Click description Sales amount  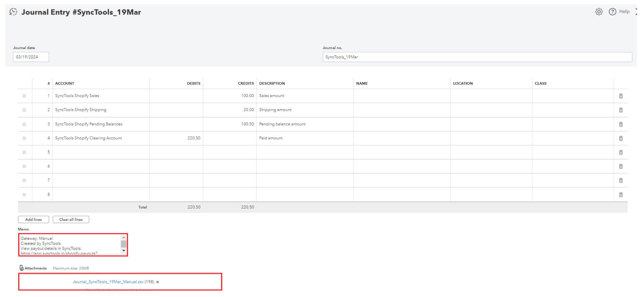[272, 96]
